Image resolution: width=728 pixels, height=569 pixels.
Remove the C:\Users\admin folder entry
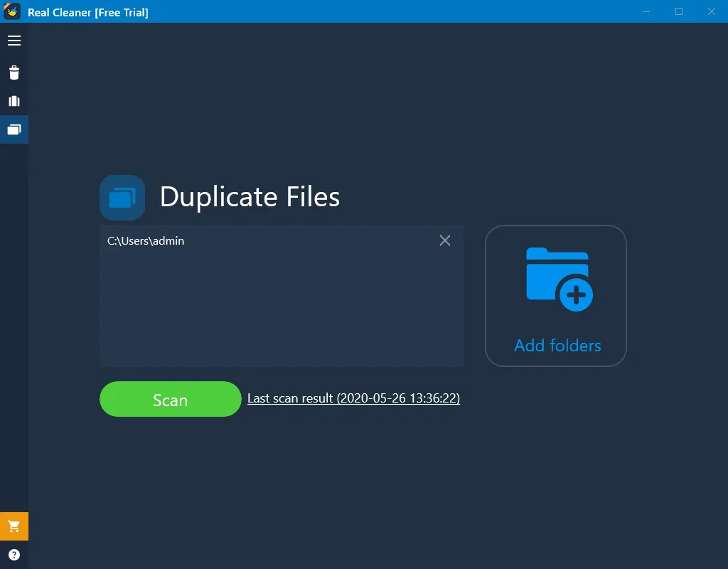(445, 240)
